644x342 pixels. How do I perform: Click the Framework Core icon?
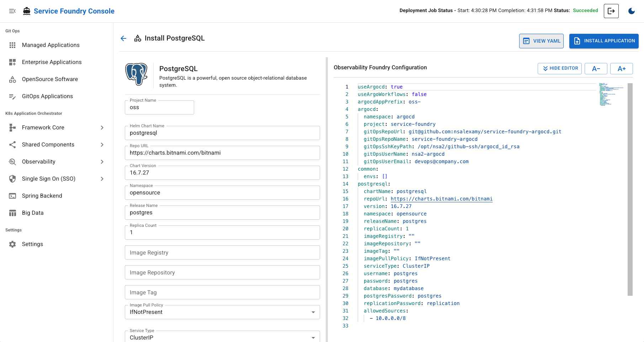[x=12, y=128]
